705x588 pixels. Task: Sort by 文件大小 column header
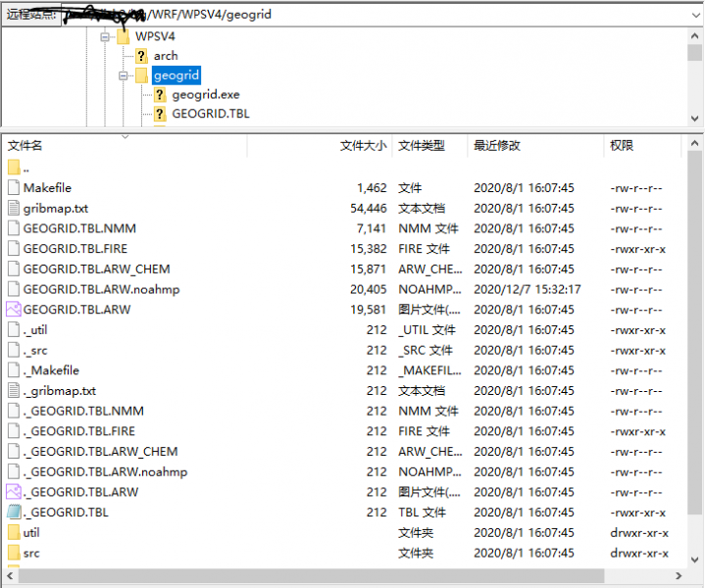[x=363, y=146]
